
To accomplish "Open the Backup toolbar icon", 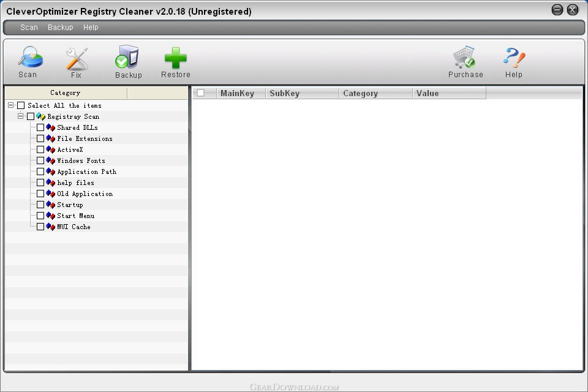I will 127,57.
